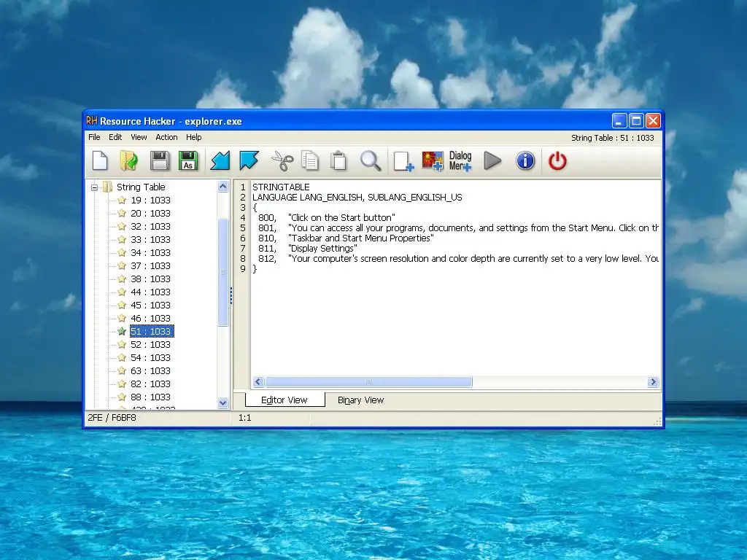Click the Save As floppy icon

coord(188,160)
